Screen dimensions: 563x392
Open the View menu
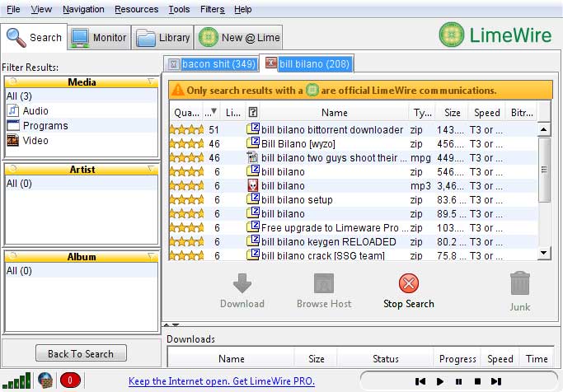pos(41,9)
